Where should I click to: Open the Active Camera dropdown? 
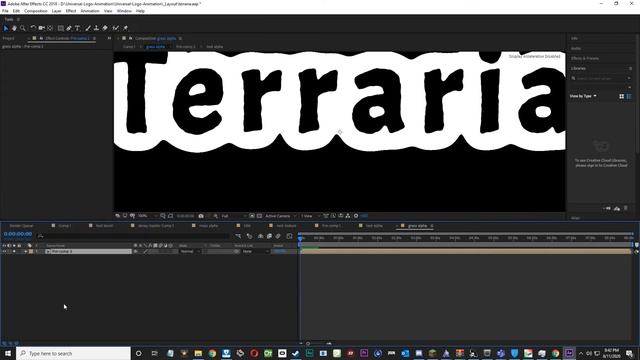coord(281,216)
